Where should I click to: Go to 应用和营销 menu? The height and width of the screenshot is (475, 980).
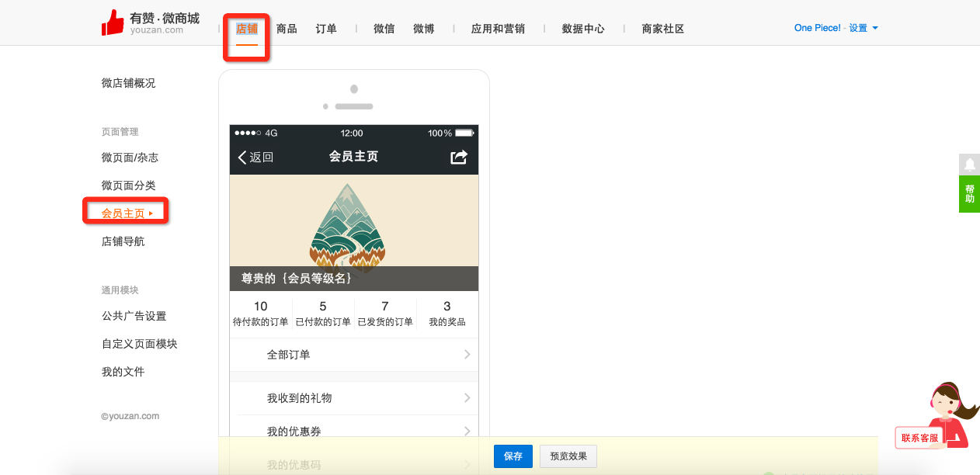[498, 29]
